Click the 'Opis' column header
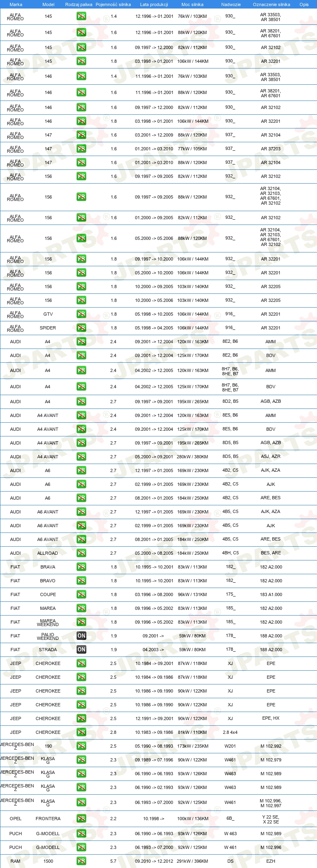 pos(304,4)
